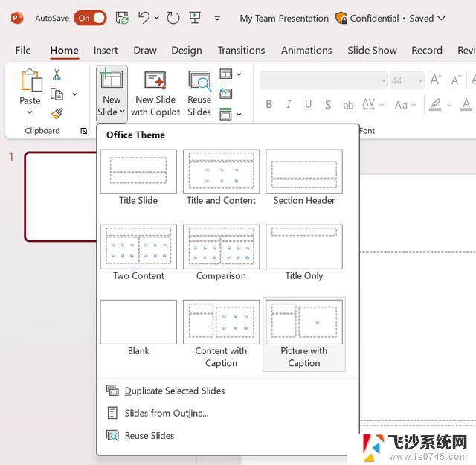Click the Copy icon

57,94
